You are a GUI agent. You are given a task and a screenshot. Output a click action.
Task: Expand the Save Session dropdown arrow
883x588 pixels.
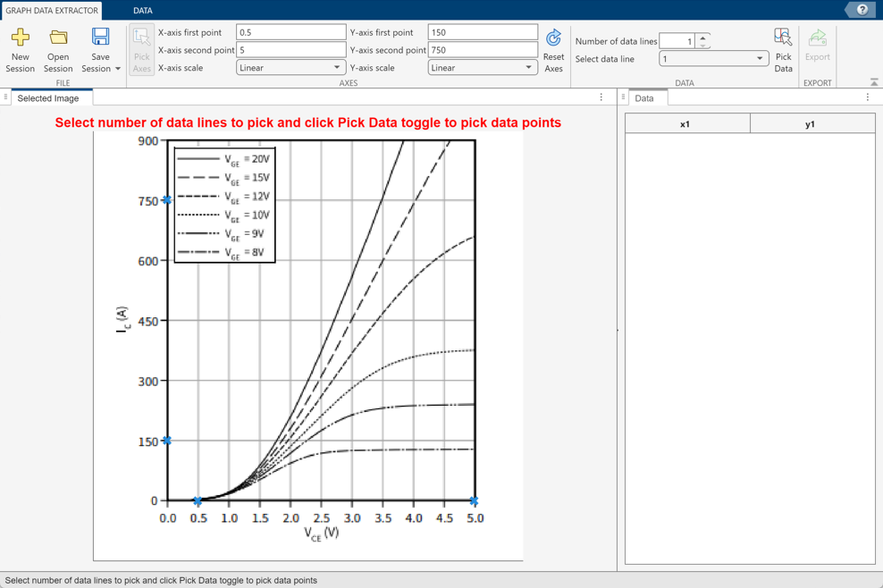click(x=117, y=69)
